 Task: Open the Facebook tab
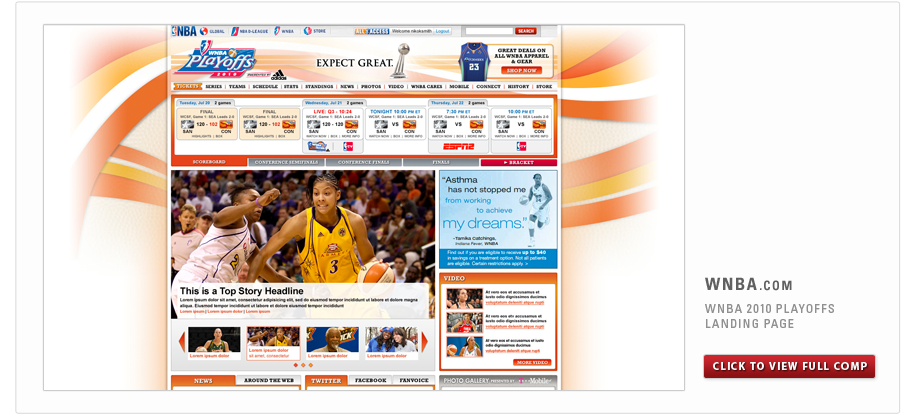point(370,381)
